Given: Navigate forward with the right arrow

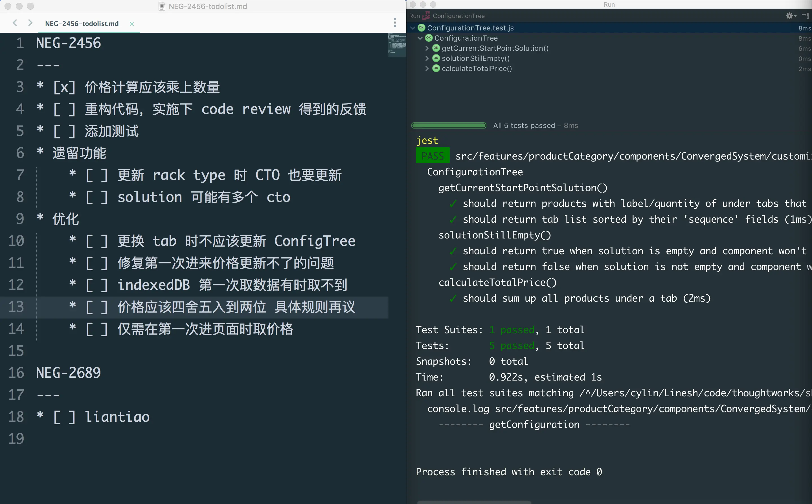Looking at the screenshot, I should (x=30, y=23).
